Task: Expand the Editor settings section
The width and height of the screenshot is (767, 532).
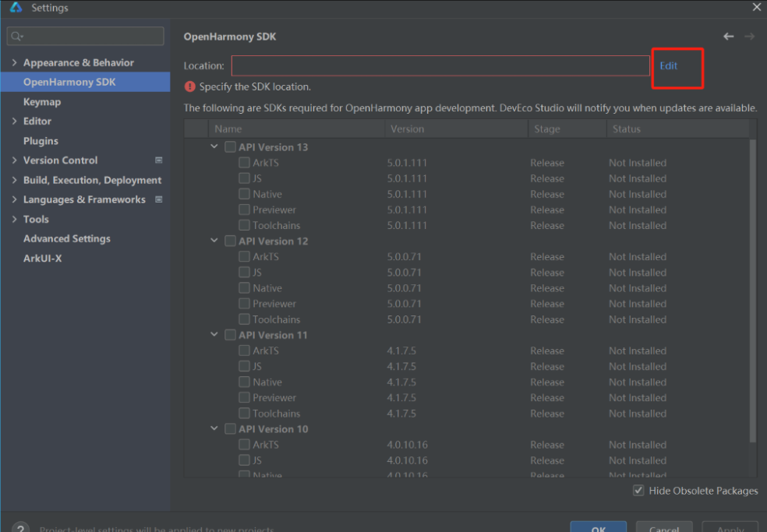Action: tap(14, 121)
